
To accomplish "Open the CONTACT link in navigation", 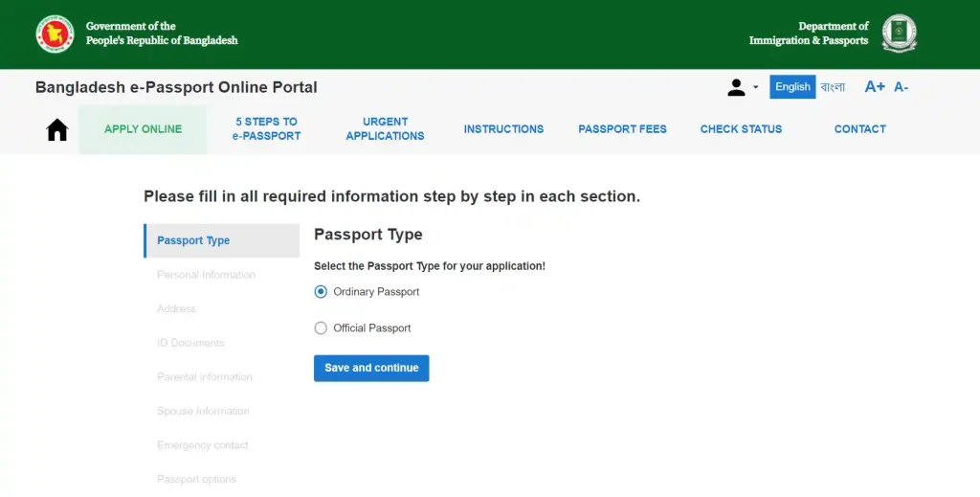I will 859,129.
